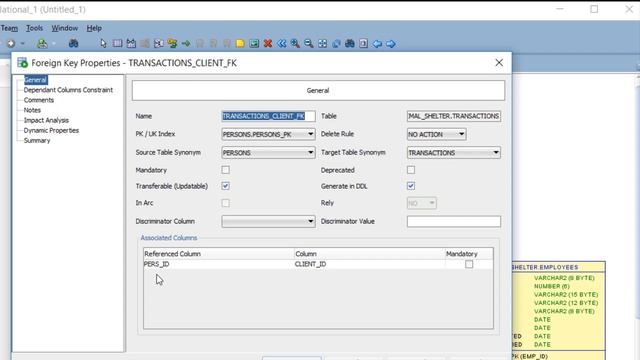
Task: Open the PK / UK Index dropdown
Action: click(x=268, y=134)
